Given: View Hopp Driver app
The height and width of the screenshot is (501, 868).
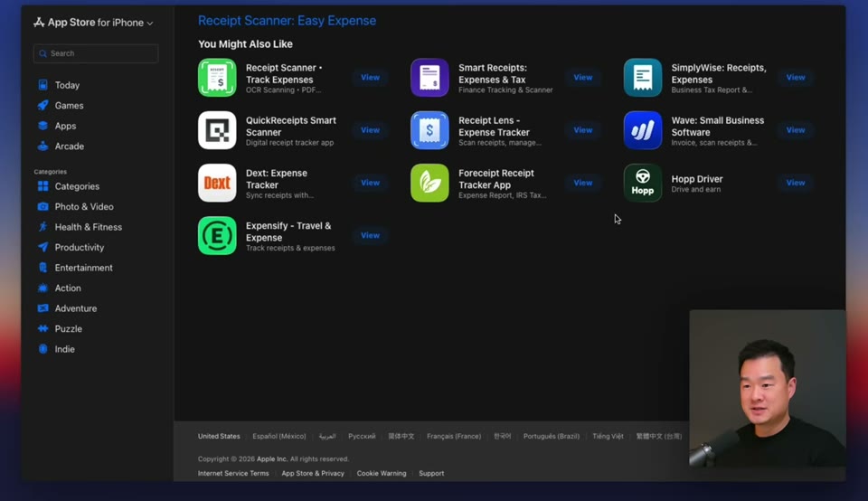Looking at the screenshot, I should coord(796,183).
